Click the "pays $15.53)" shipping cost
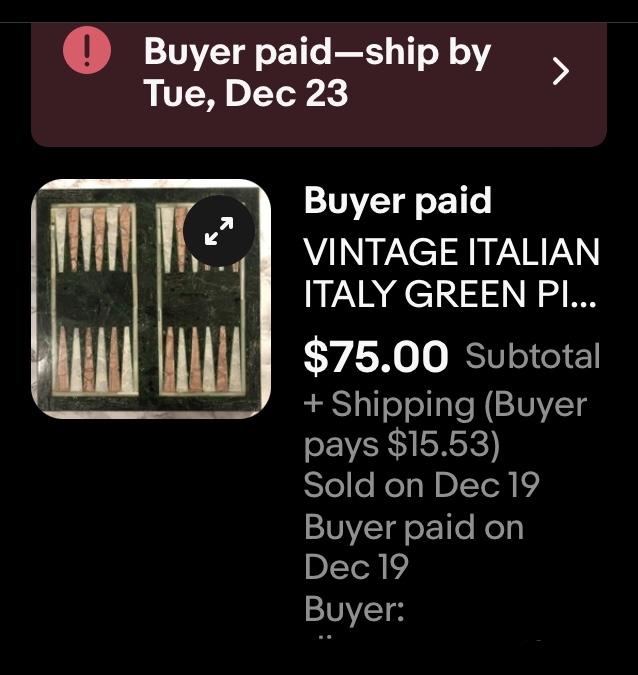The height and width of the screenshot is (675, 638). click(401, 444)
